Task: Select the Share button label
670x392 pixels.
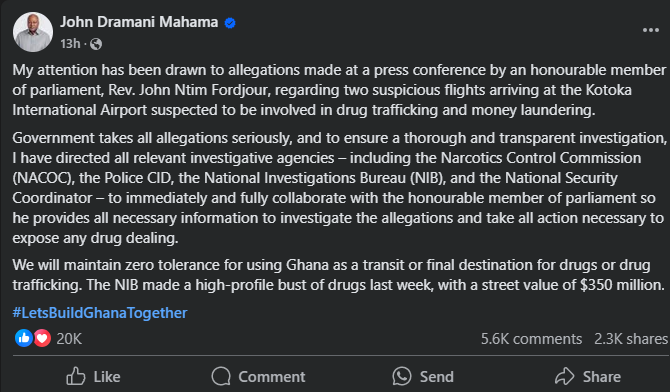Action: click(x=602, y=377)
